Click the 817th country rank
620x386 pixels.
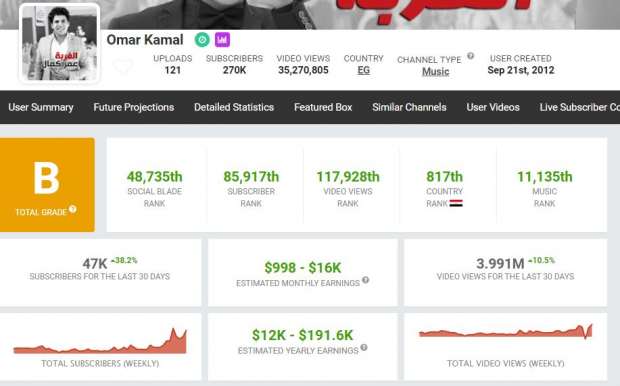[x=444, y=176]
